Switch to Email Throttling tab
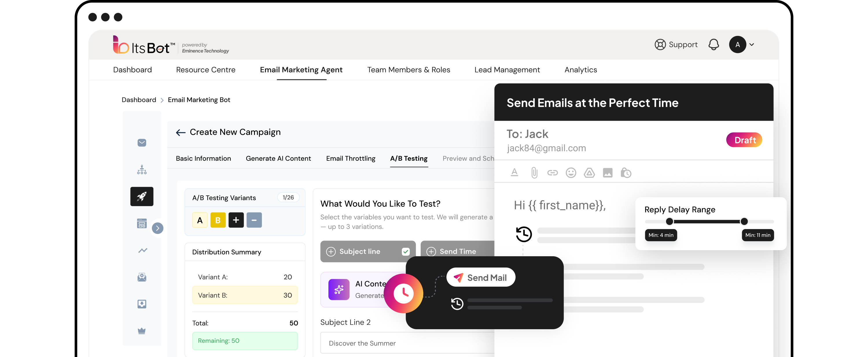This screenshot has height=357, width=868. (350, 158)
